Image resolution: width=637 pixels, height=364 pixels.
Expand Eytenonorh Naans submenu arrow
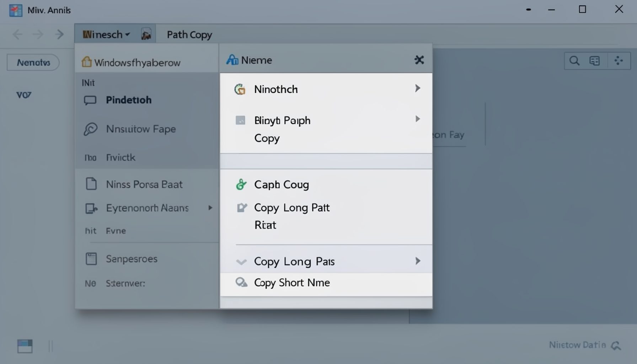210,208
